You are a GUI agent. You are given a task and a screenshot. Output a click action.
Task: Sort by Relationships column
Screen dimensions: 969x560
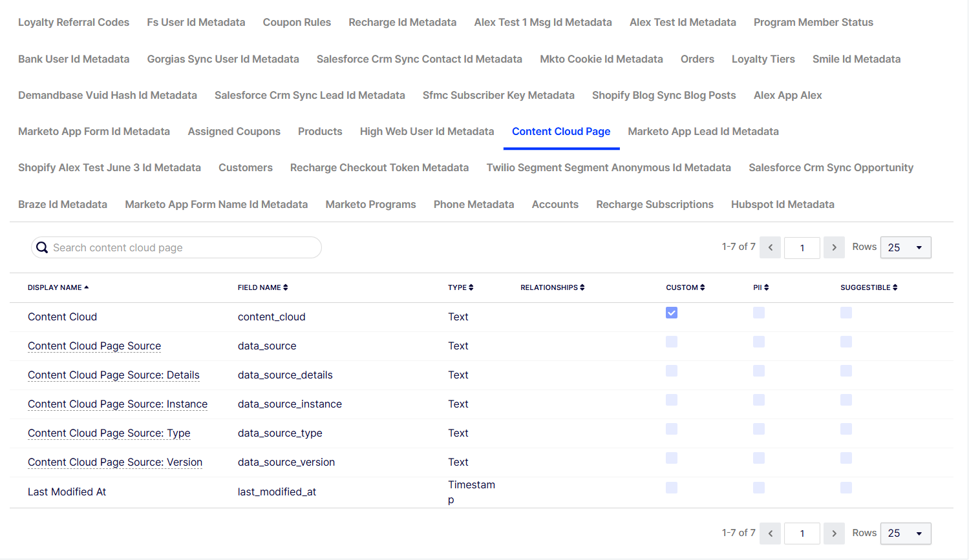[553, 287]
